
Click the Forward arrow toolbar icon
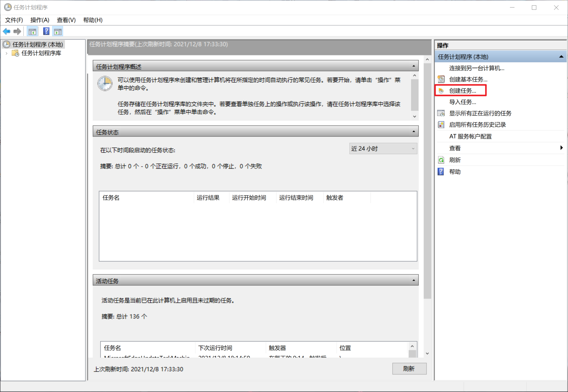coord(17,31)
